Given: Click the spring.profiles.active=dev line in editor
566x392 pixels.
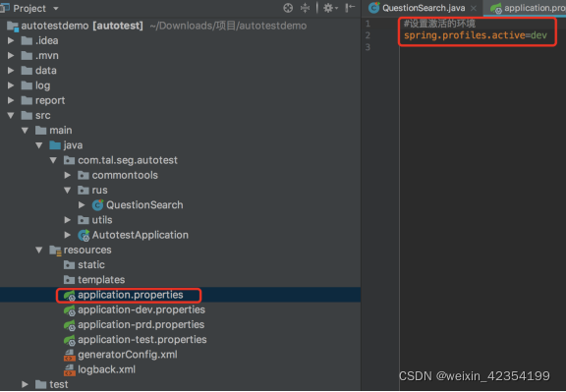Looking at the screenshot, I should coord(476,35).
